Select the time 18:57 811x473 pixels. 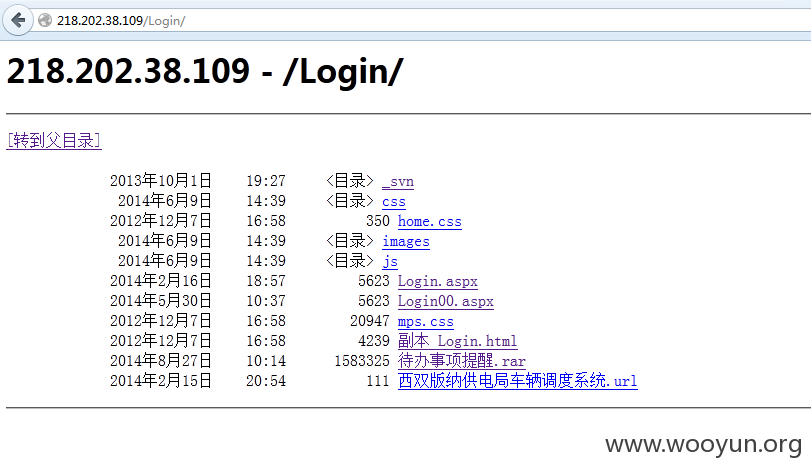coord(266,281)
